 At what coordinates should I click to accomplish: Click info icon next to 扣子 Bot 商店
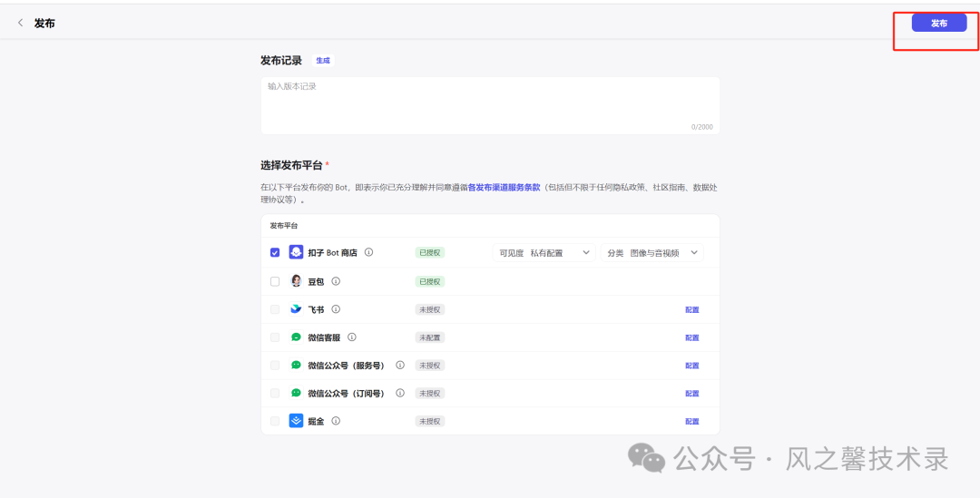pos(368,252)
